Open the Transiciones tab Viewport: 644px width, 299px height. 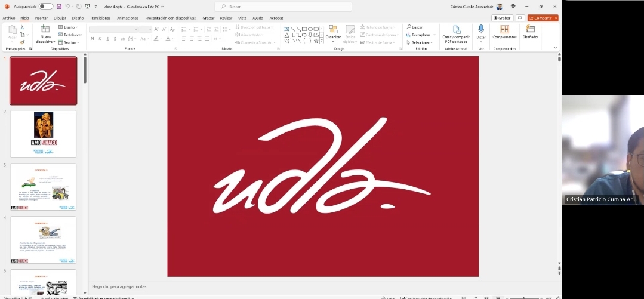pyautogui.click(x=100, y=18)
